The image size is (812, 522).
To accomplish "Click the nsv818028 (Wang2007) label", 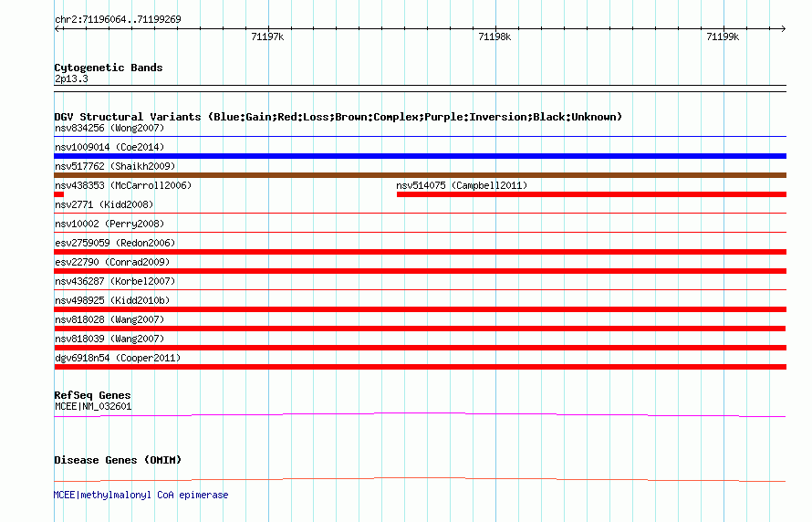I will coord(109,319).
